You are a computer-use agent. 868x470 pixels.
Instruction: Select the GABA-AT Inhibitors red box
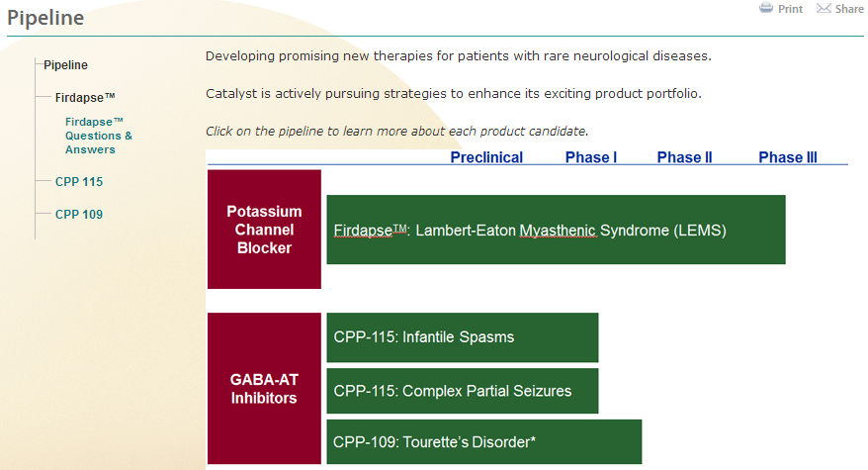coord(264,389)
